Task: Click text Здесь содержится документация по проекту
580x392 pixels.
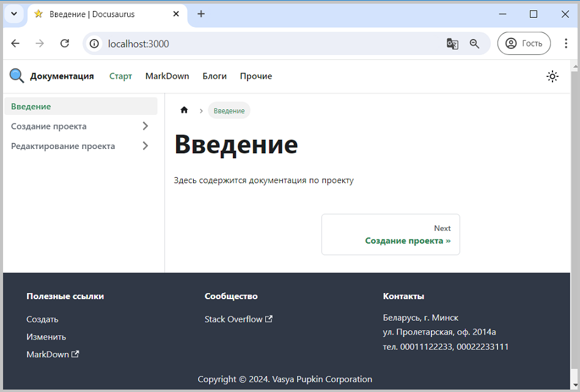Action: click(x=264, y=180)
